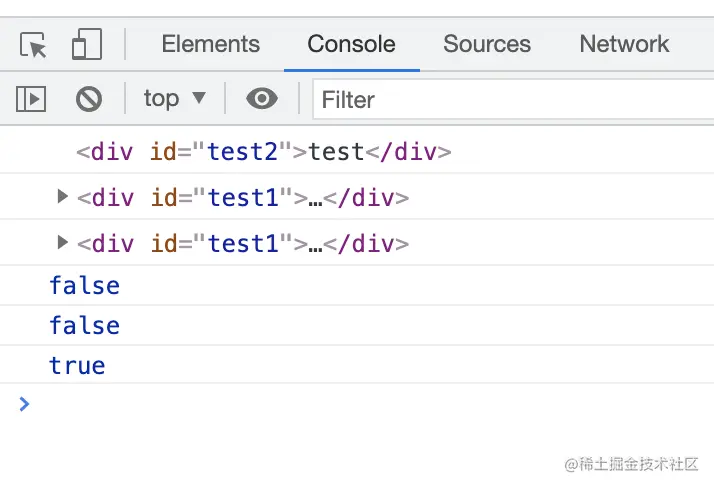
Task: Clear the console with the ban icon
Action: coord(89,99)
